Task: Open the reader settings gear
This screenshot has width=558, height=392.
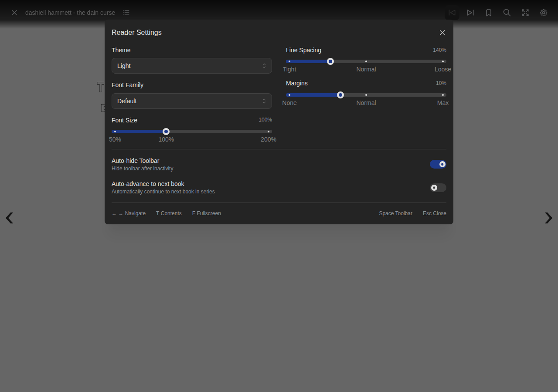Action: coord(544,13)
